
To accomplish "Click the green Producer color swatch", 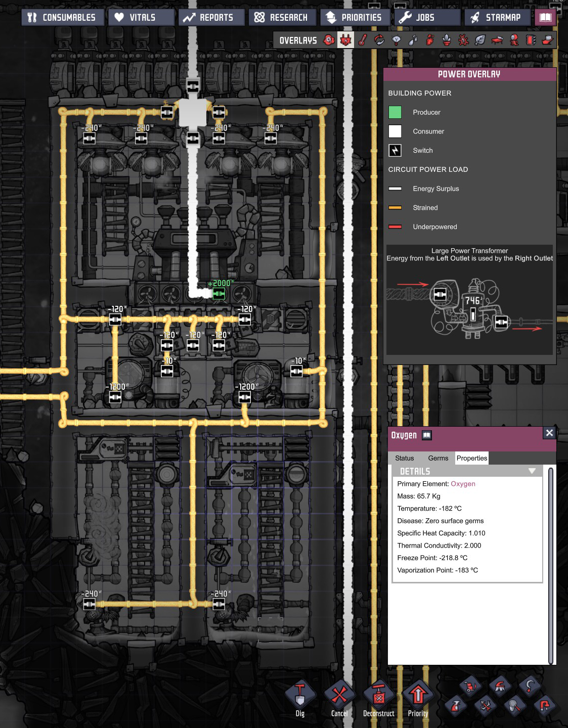I will [395, 112].
